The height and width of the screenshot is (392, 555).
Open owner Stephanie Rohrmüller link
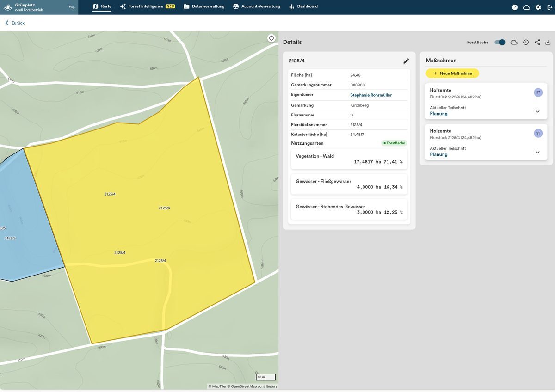click(371, 95)
